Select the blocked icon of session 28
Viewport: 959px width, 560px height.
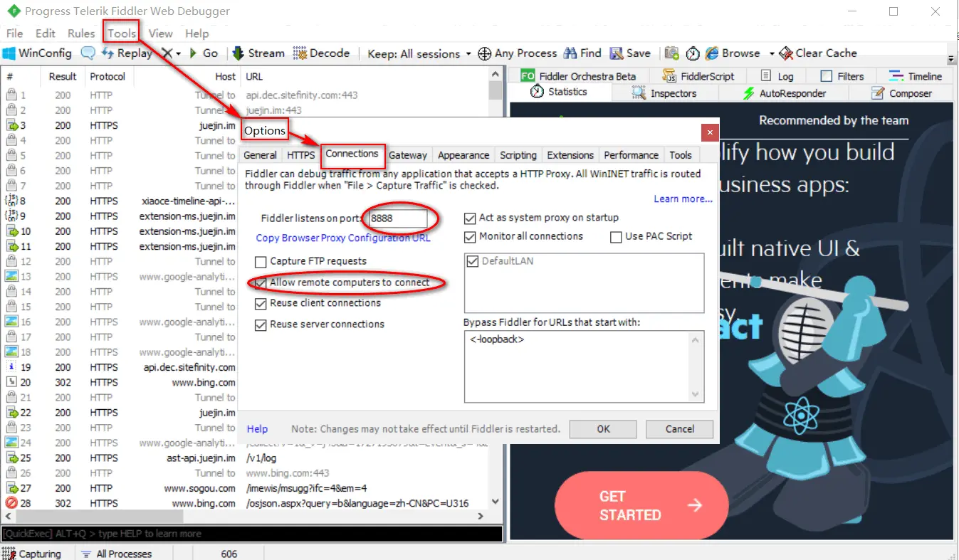click(12, 503)
